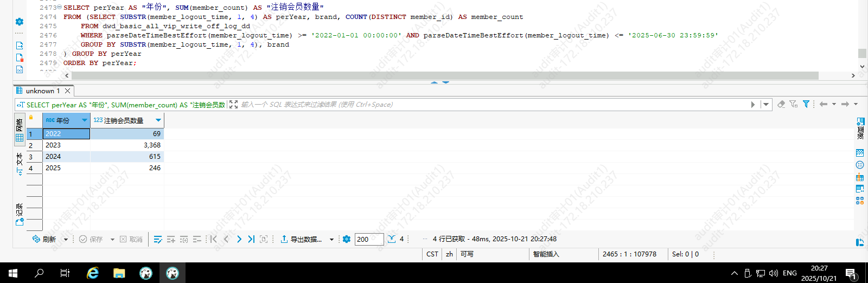
Task: Open 注销会员数量 column filter dropdown
Action: point(158,120)
